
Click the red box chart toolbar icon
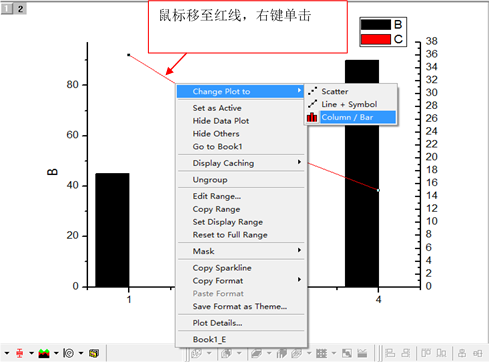point(20,353)
